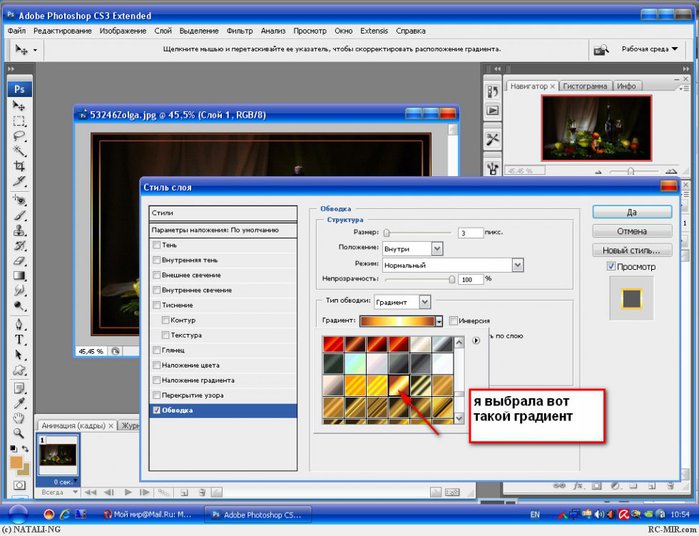Open the Фильтр menu

[x=240, y=31]
